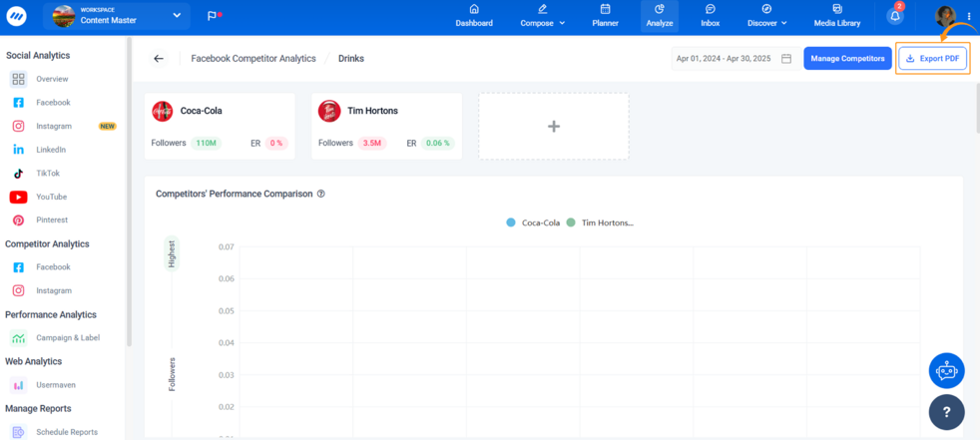Click the user profile avatar
This screenshot has height=440, width=980.
click(946, 16)
